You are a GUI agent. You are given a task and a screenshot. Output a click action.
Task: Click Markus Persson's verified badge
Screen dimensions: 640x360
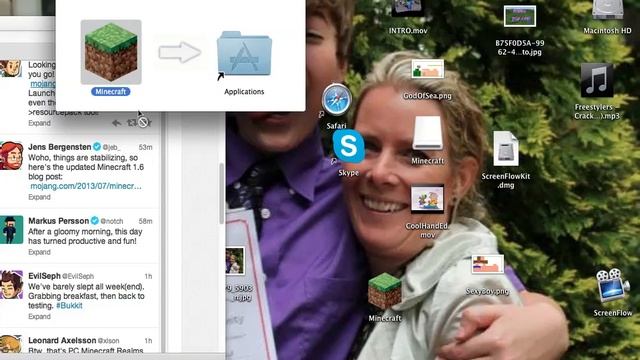click(95, 220)
